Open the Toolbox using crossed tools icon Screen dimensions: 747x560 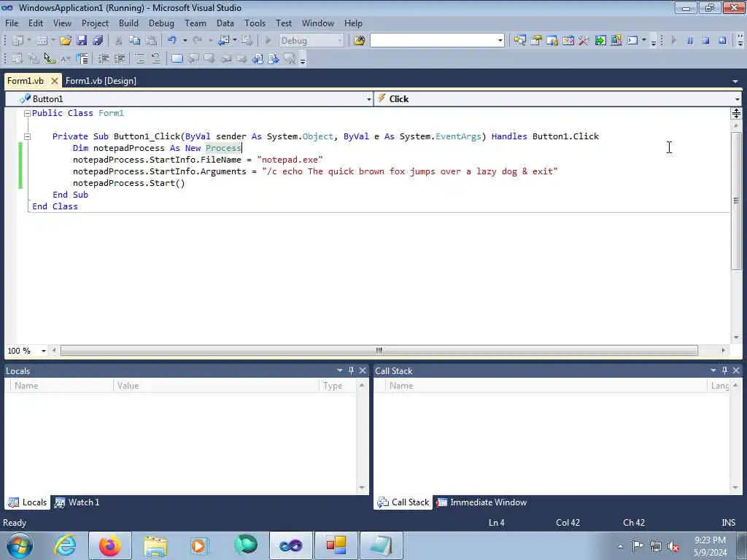click(x=584, y=41)
